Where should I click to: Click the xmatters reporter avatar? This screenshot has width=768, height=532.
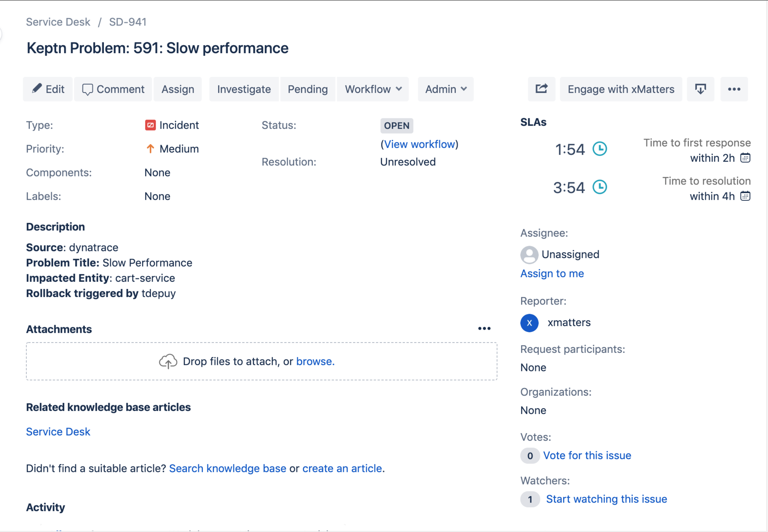pos(529,323)
